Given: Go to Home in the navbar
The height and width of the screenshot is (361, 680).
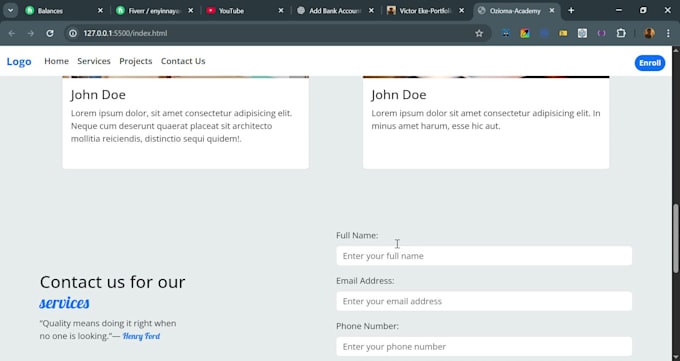Looking at the screenshot, I should (x=56, y=61).
